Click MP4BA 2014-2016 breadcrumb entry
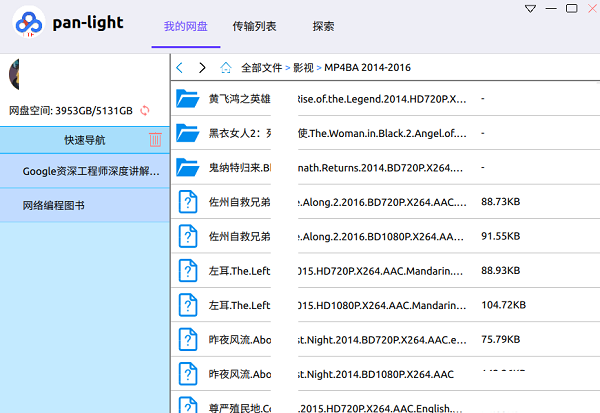Image resolution: width=600 pixels, height=413 pixels. [x=367, y=68]
